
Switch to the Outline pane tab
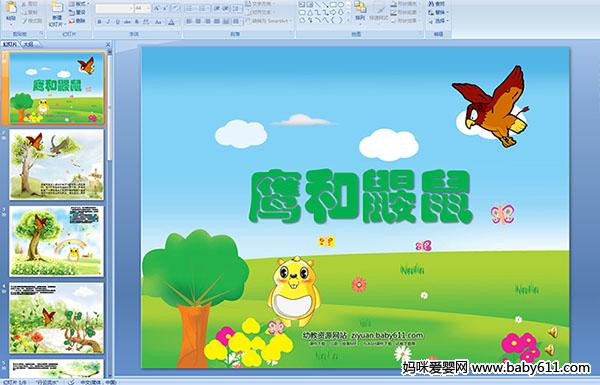28,44
